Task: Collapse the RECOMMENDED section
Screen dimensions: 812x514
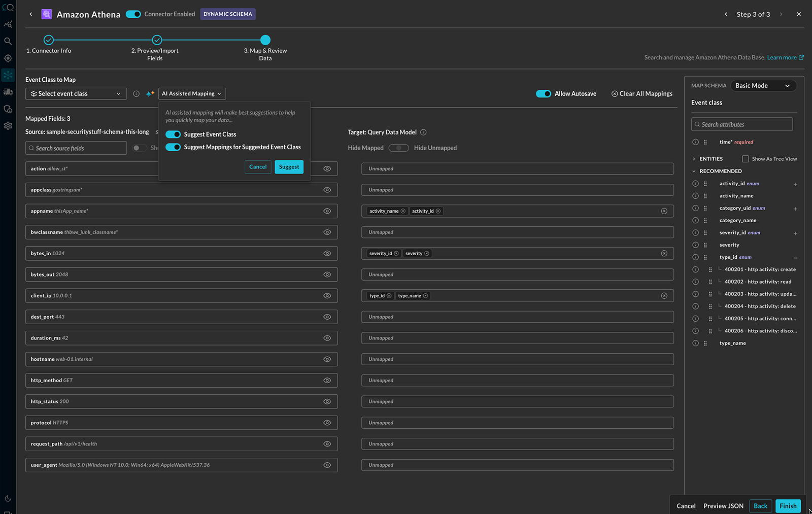Action: click(694, 172)
